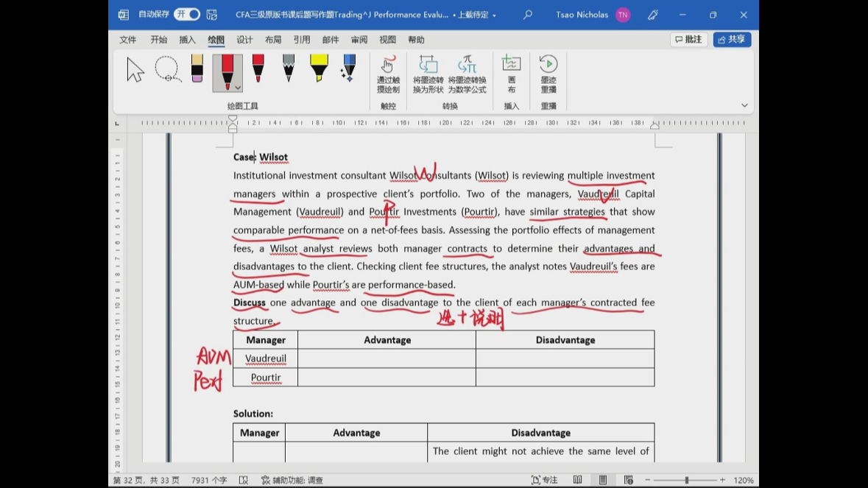The image size is (868, 488).
Task: Click Ink to Shape conversion icon
Action: 428,74
